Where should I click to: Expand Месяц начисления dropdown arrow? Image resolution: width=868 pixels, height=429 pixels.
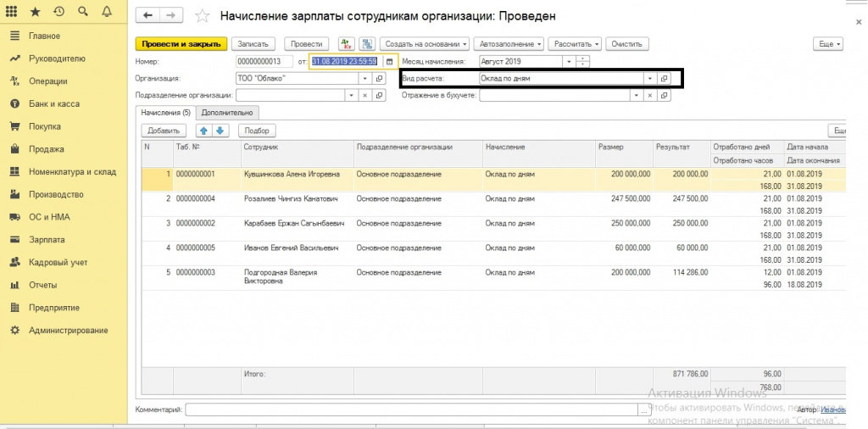click(569, 61)
